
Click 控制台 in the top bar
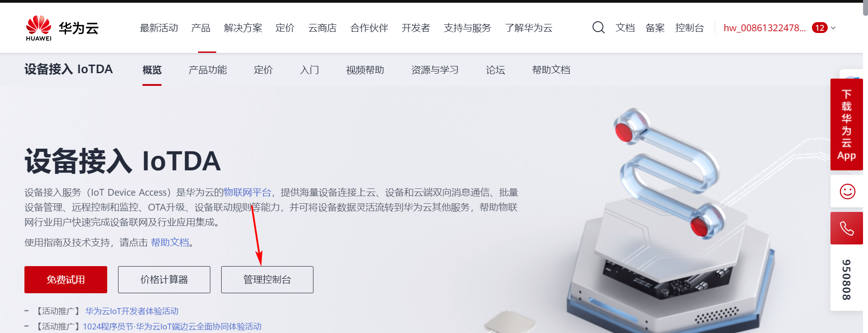689,28
